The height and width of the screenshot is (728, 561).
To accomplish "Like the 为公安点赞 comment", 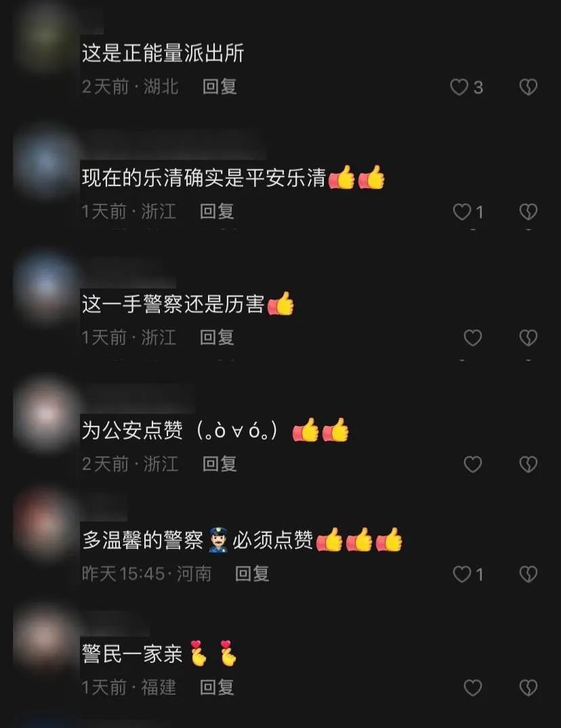I will click(x=473, y=464).
